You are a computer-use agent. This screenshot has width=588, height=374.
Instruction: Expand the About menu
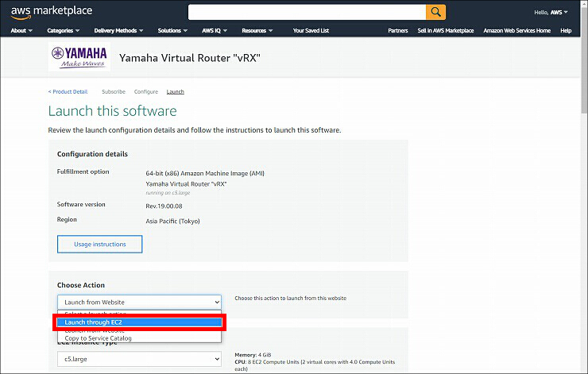coord(21,31)
